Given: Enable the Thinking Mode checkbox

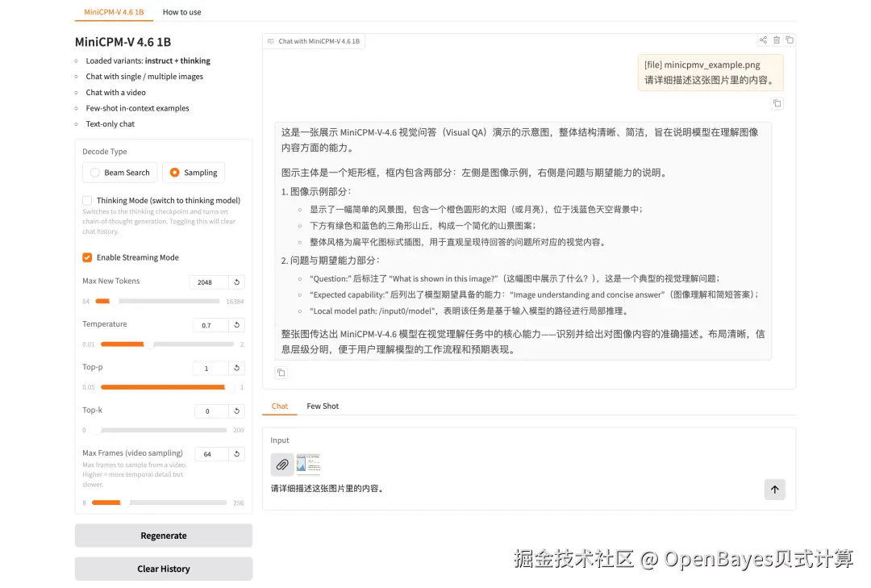Looking at the screenshot, I should point(87,201).
